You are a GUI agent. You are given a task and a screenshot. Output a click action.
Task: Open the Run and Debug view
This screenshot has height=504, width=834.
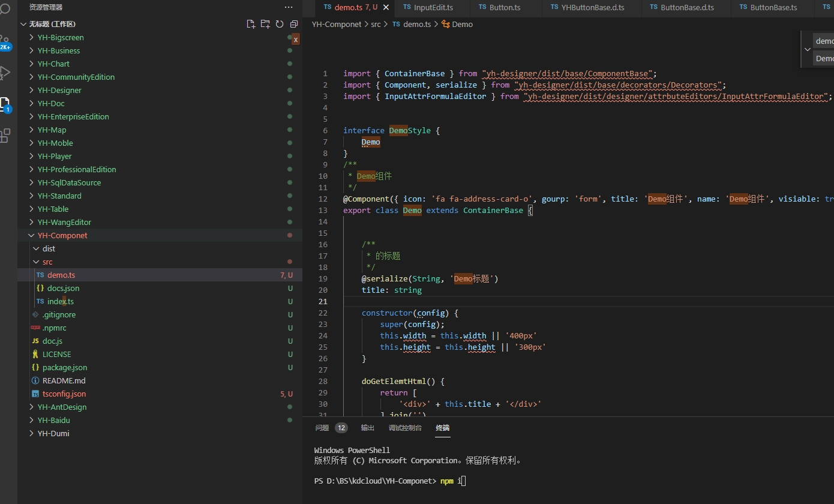[x=5, y=73]
